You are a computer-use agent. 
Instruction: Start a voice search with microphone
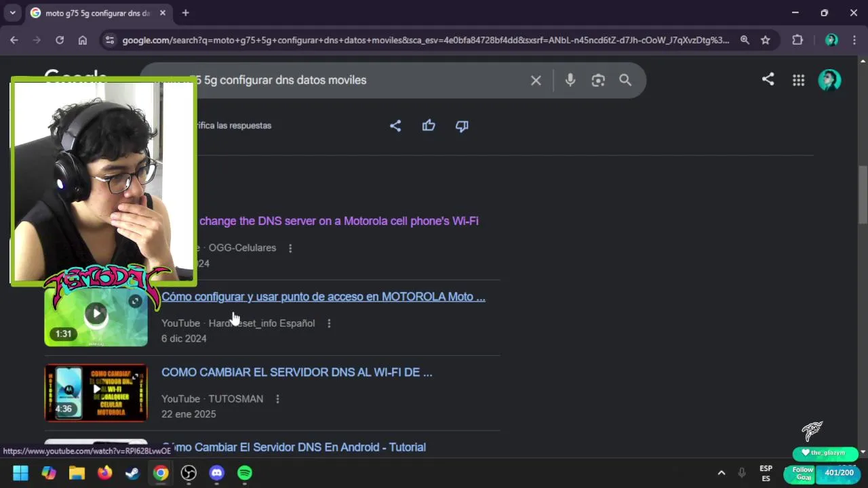[570, 80]
